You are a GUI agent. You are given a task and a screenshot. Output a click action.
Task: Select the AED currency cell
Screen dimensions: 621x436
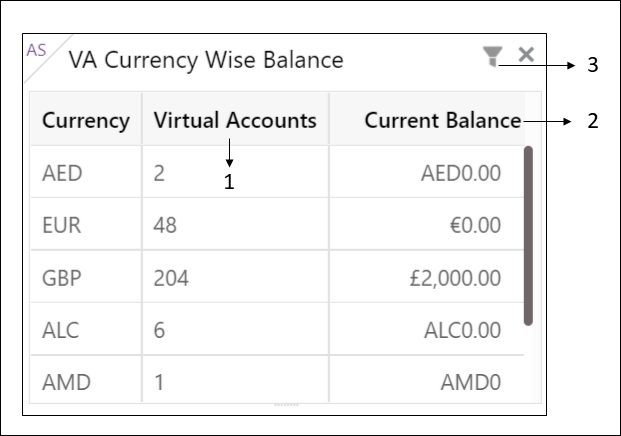click(86, 173)
